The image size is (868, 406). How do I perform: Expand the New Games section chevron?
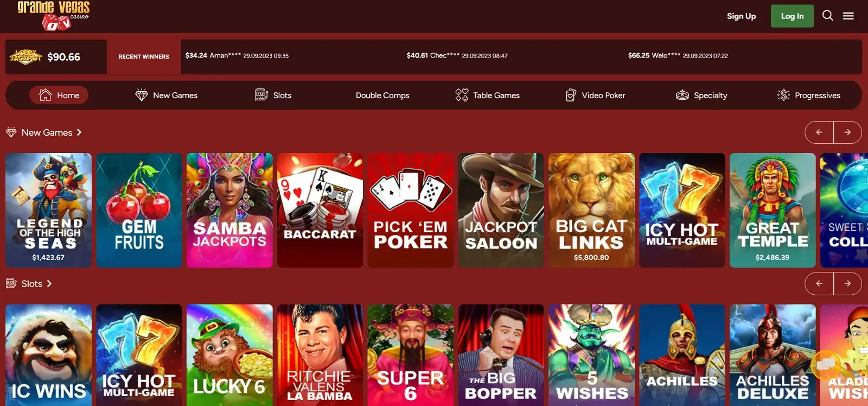[x=79, y=132]
